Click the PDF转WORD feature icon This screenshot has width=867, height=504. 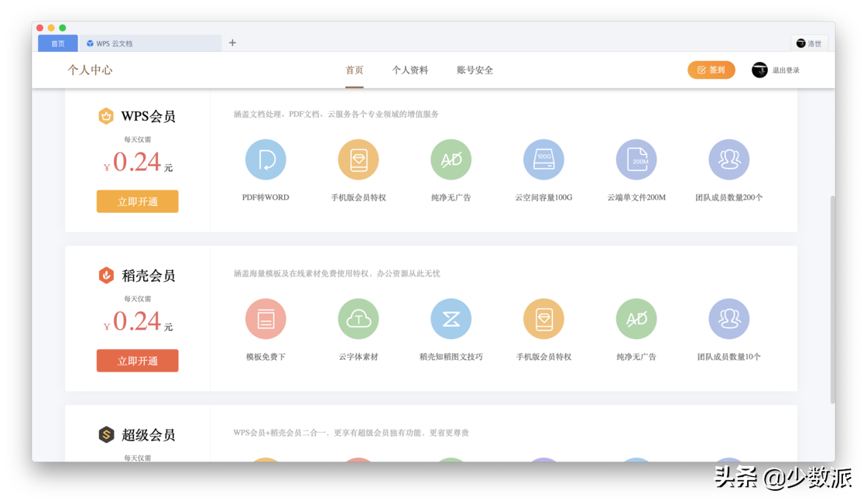[266, 160]
